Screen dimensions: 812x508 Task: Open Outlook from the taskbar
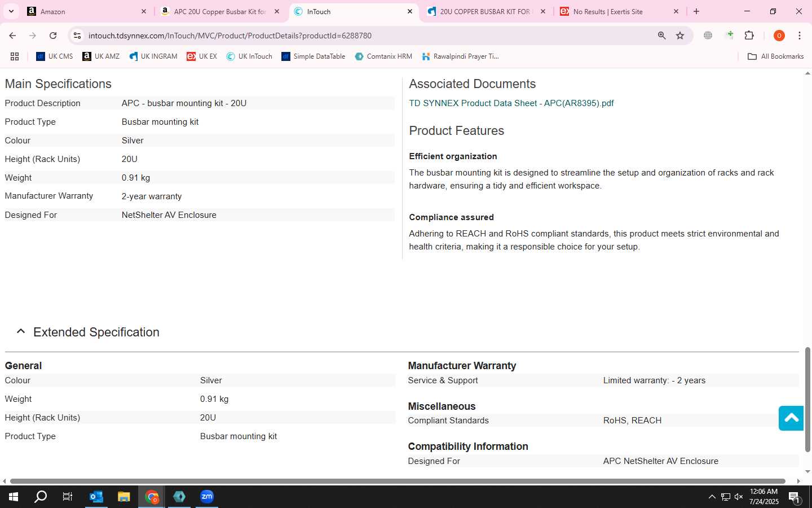[96, 497]
